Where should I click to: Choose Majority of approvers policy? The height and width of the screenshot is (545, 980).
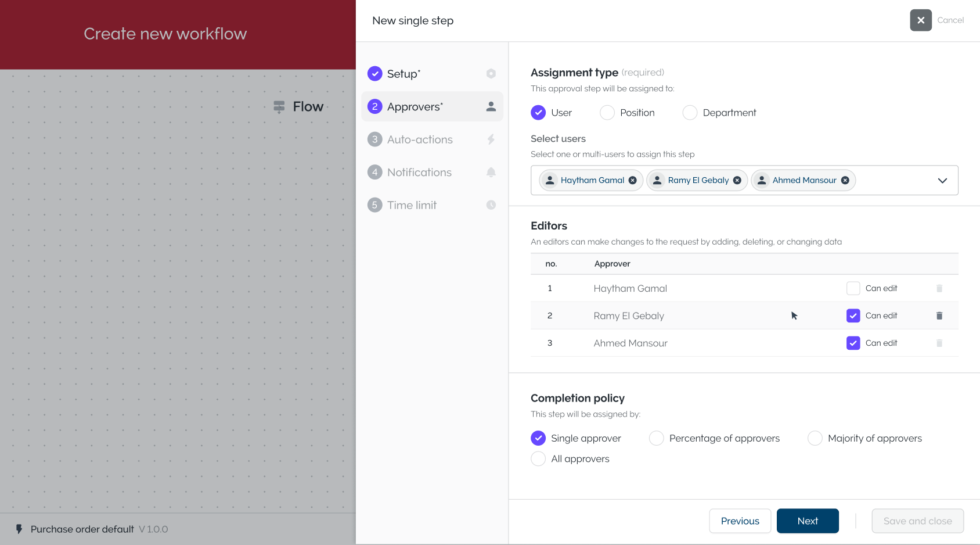pos(815,438)
